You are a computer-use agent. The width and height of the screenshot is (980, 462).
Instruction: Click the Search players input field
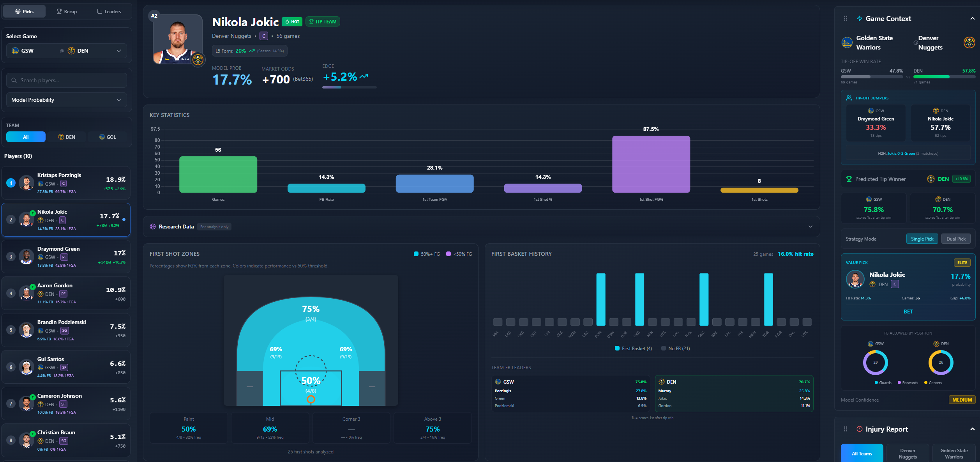(67, 80)
